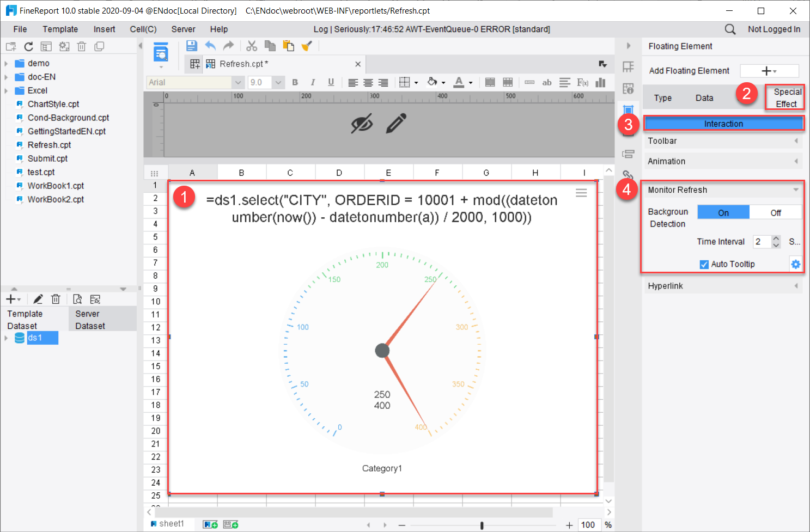Click the Format Painter brush icon
Screen dimensions: 810x532
point(307,46)
